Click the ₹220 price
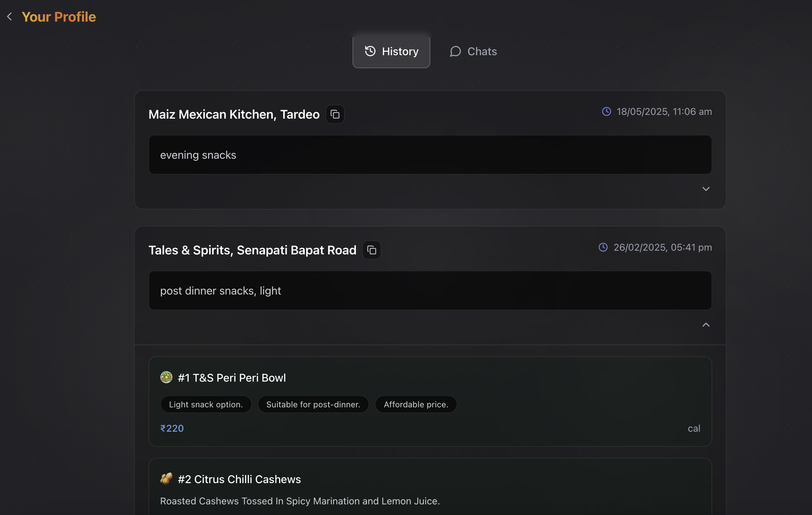The height and width of the screenshot is (515, 812). 172,429
